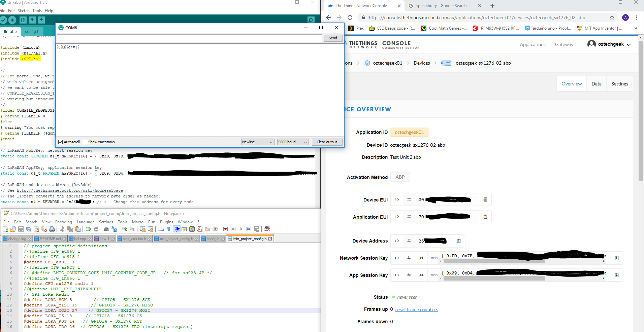Open the 9600 baud rate dropdown
The image size is (644, 332).
(x=293, y=142)
